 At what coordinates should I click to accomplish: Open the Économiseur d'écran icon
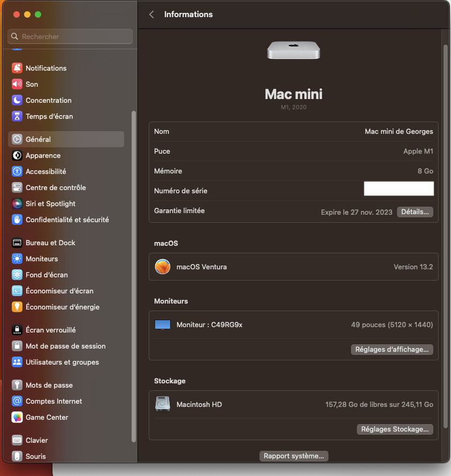17,291
